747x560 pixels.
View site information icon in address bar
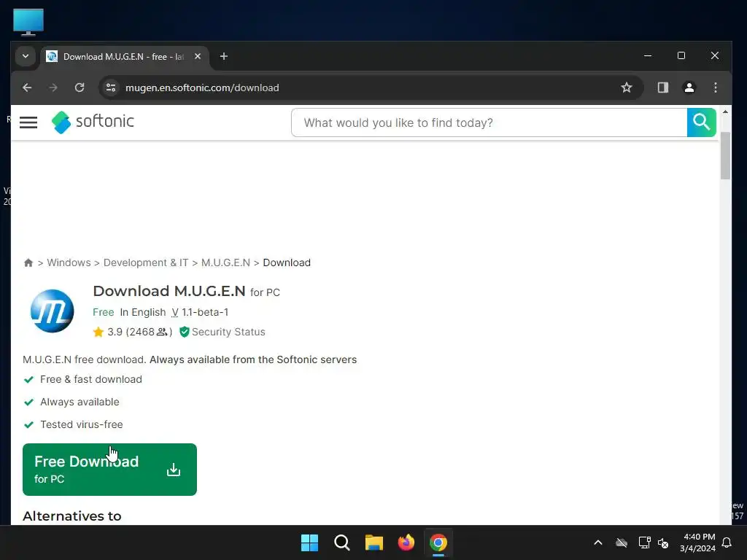(x=111, y=87)
